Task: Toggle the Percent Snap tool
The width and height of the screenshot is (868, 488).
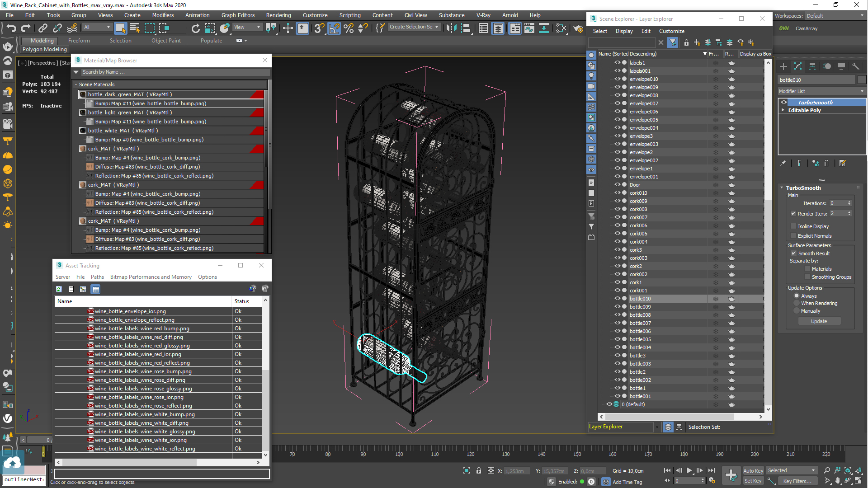Action: click(349, 28)
